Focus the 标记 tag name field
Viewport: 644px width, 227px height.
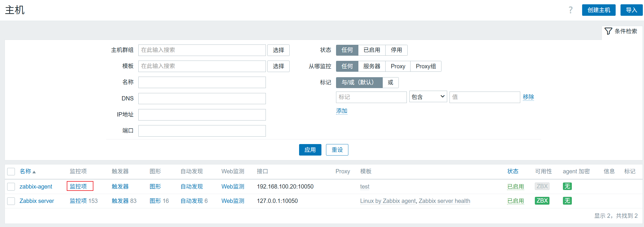[371, 97]
